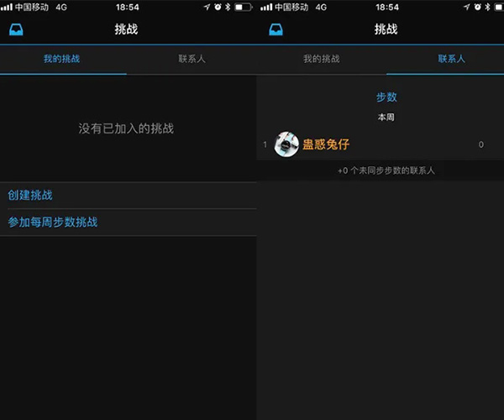Tap the unsynced contacts row +0 个未同步步数的联系人
504x420 pixels.
point(386,171)
